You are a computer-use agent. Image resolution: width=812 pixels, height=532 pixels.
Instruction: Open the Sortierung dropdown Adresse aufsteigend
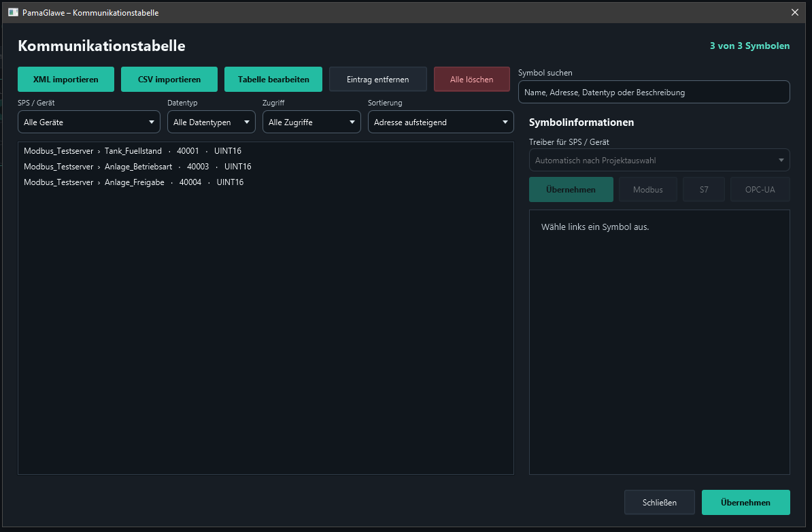click(441, 122)
